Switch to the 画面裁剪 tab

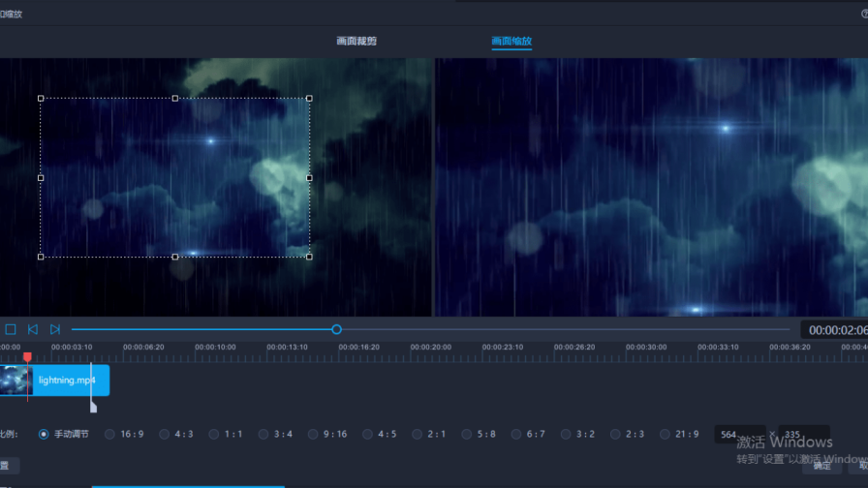pyautogui.click(x=356, y=42)
